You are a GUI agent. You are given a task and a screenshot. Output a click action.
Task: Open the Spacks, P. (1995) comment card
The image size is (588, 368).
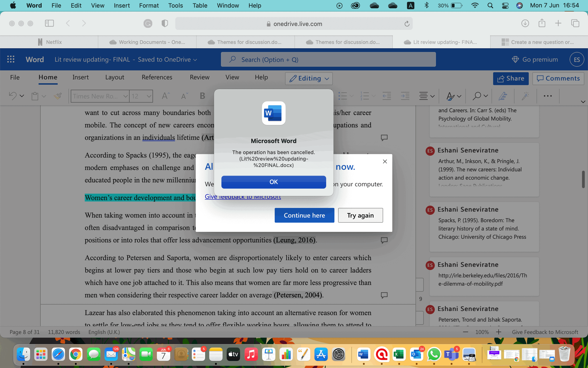[484, 227]
